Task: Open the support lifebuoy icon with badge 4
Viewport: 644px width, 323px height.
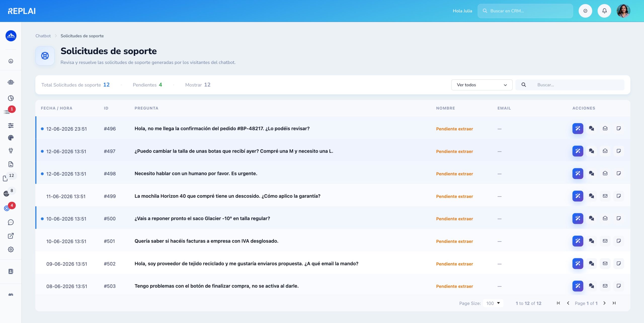Action: [x=7, y=208]
